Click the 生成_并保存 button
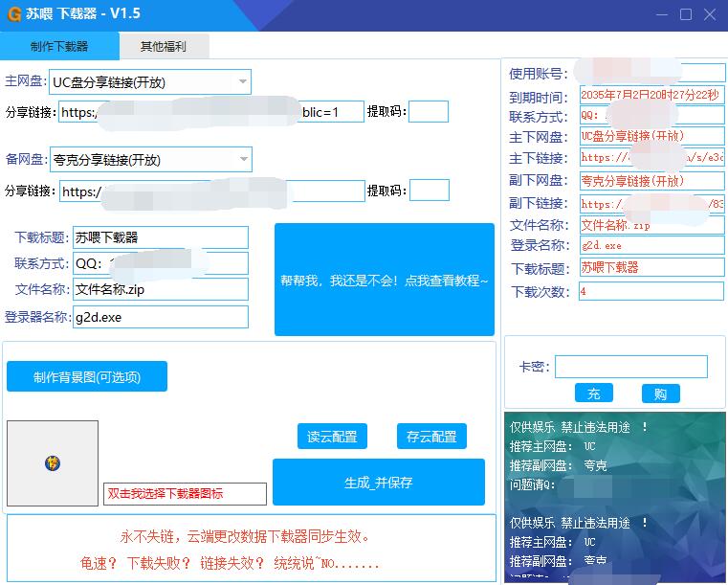The height and width of the screenshot is (585, 728). click(379, 483)
